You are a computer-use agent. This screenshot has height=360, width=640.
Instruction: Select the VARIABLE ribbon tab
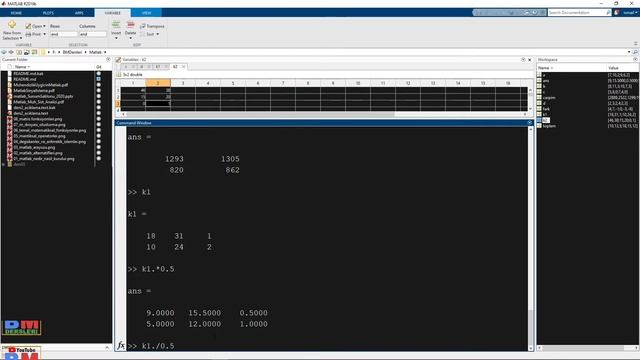coord(113,13)
